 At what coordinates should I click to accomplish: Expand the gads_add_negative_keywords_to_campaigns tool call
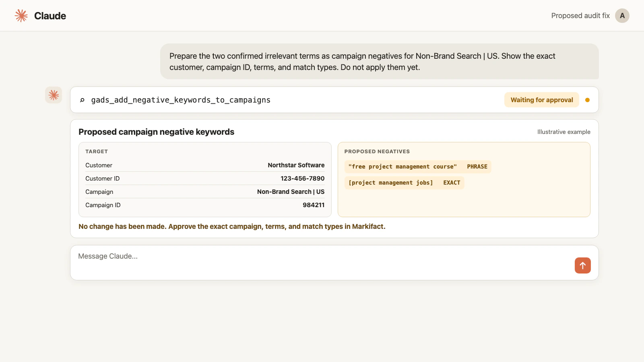click(334, 100)
